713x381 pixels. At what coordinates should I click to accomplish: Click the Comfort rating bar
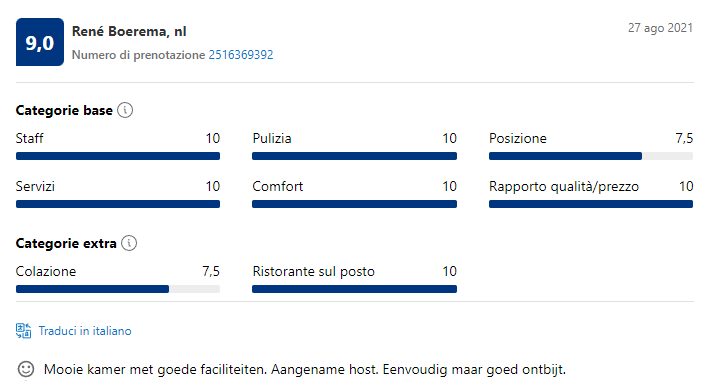click(354, 204)
